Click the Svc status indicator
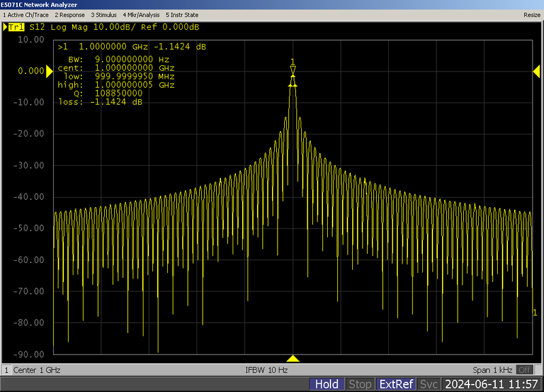This screenshot has width=544, height=392. 428,385
